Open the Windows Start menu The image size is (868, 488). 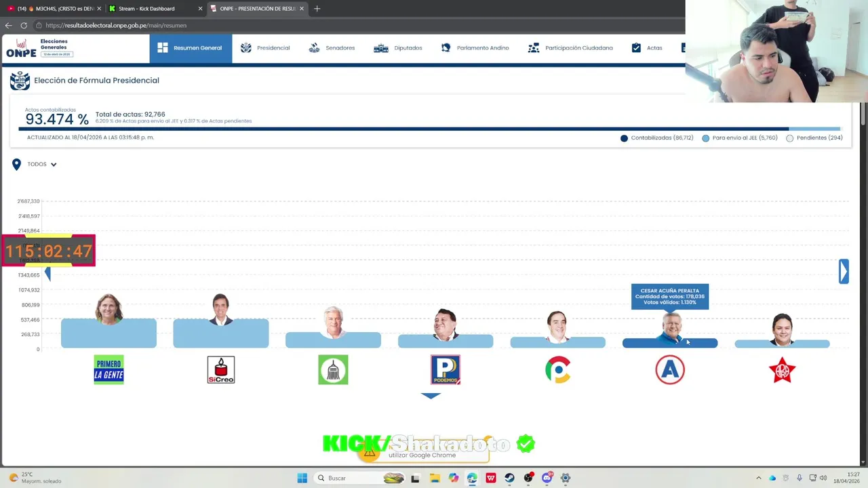[302, 478]
